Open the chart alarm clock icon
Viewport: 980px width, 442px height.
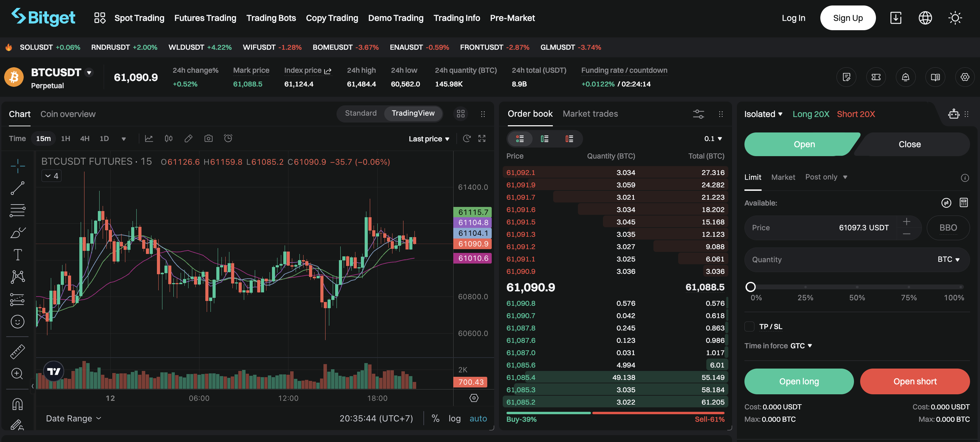point(228,139)
